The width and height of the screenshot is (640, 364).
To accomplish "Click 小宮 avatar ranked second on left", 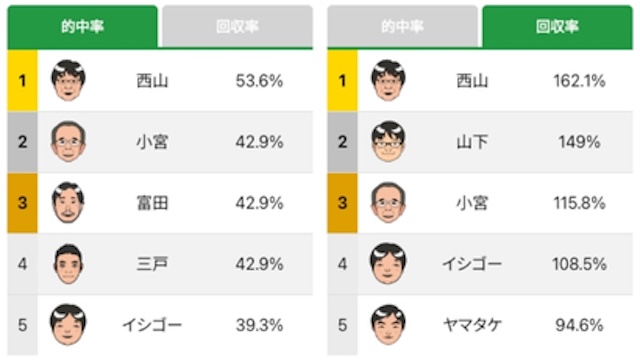I will tap(68, 142).
